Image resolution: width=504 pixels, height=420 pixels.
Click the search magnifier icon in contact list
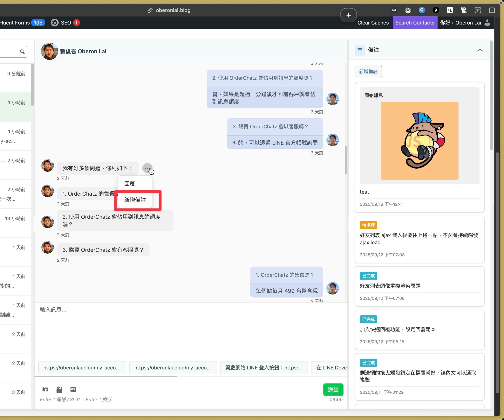[22, 52]
